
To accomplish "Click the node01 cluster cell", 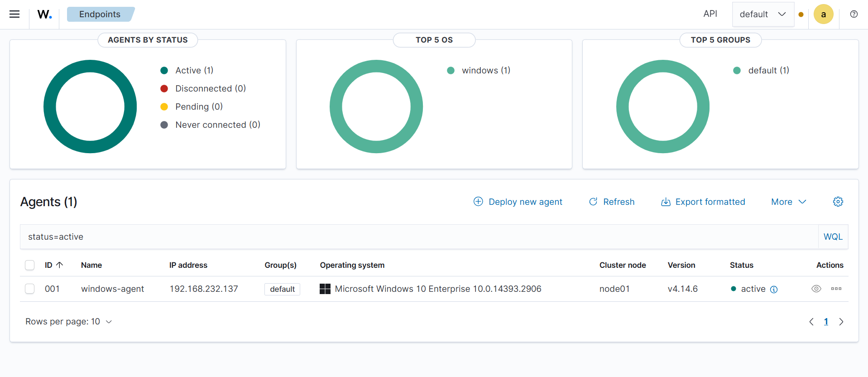I will [x=614, y=289].
